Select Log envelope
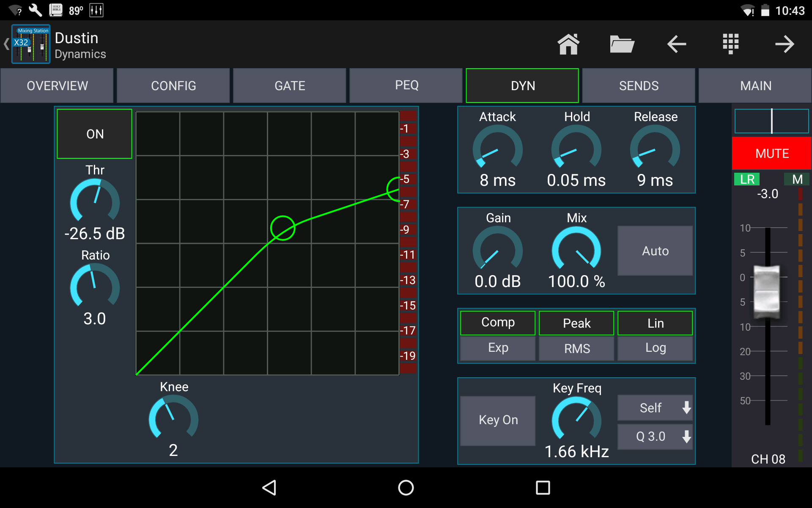The width and height of the screenshot is (812, 508). click(655, 348)
